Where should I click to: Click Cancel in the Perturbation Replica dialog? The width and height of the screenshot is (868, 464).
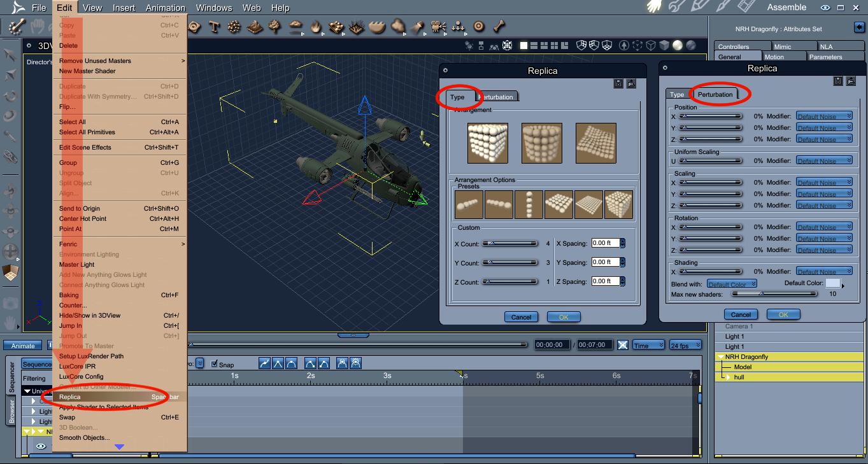pyautogui.click(x=741, y=314)
